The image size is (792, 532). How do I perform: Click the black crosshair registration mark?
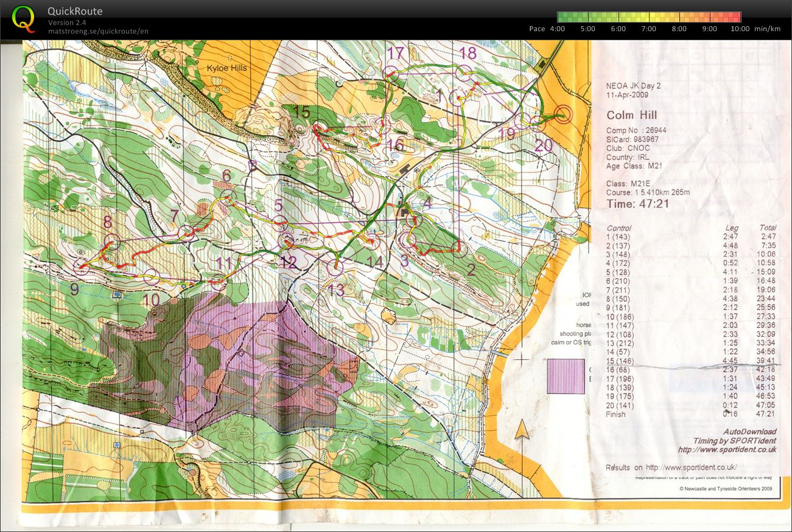[521, 359]
